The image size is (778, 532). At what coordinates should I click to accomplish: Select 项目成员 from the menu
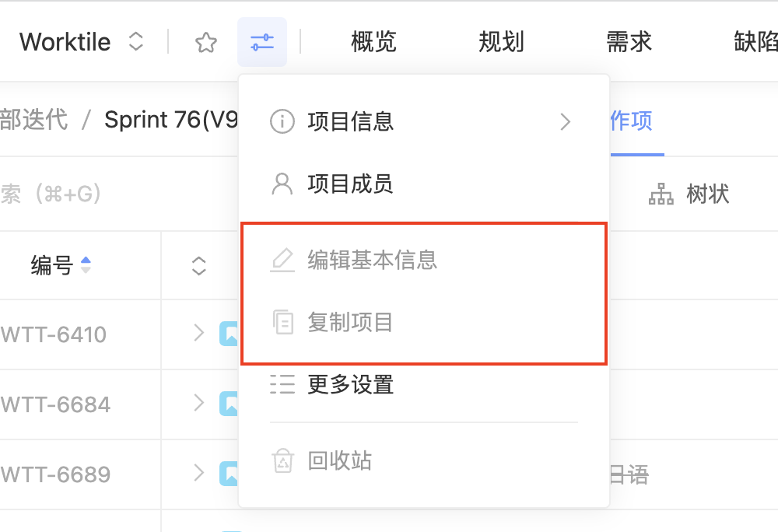[350, 184]
